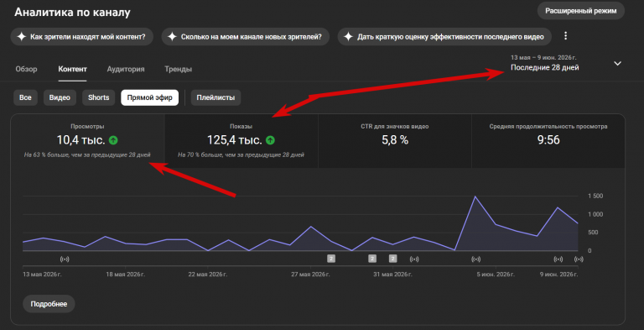Click the chart peak near 5 июн.
Image resolution: width=644 pixels, height=330 pixels.
[475, 196]
